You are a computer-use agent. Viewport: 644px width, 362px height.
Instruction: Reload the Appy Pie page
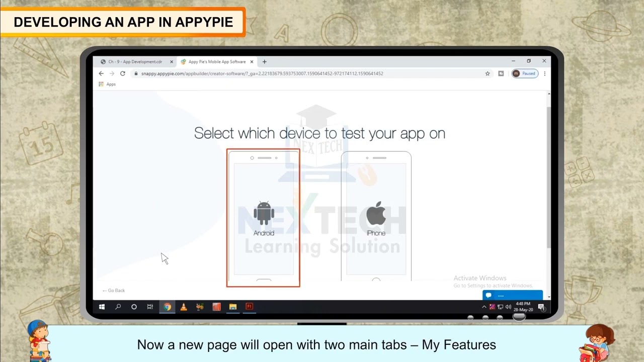[122, 73]
